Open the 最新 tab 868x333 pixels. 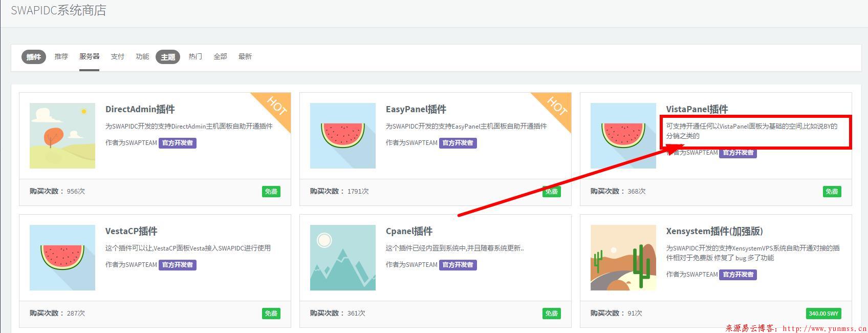[x=245, y=56]
